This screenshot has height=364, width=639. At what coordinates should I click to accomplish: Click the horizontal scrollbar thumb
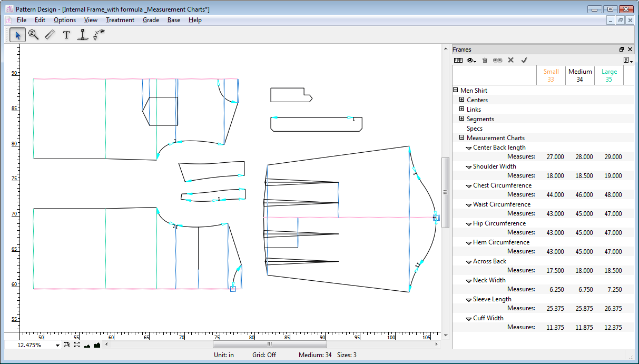coord(269,345)
